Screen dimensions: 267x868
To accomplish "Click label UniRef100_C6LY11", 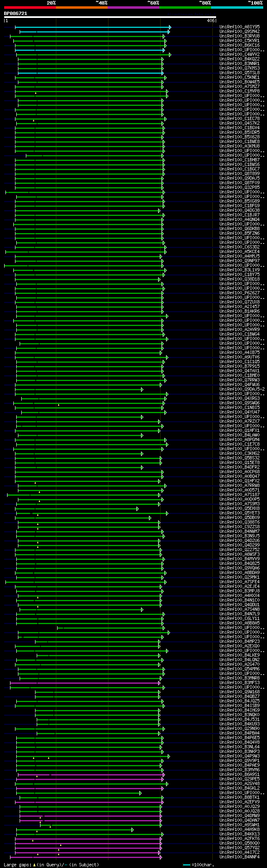I will 239,618.
